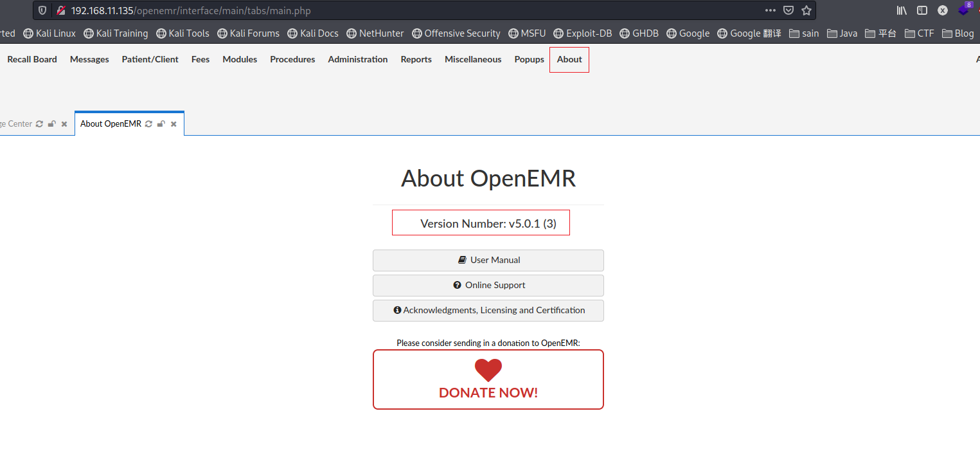Click the round X extension icon
The image size is (980, 465).
pos(943,10)
